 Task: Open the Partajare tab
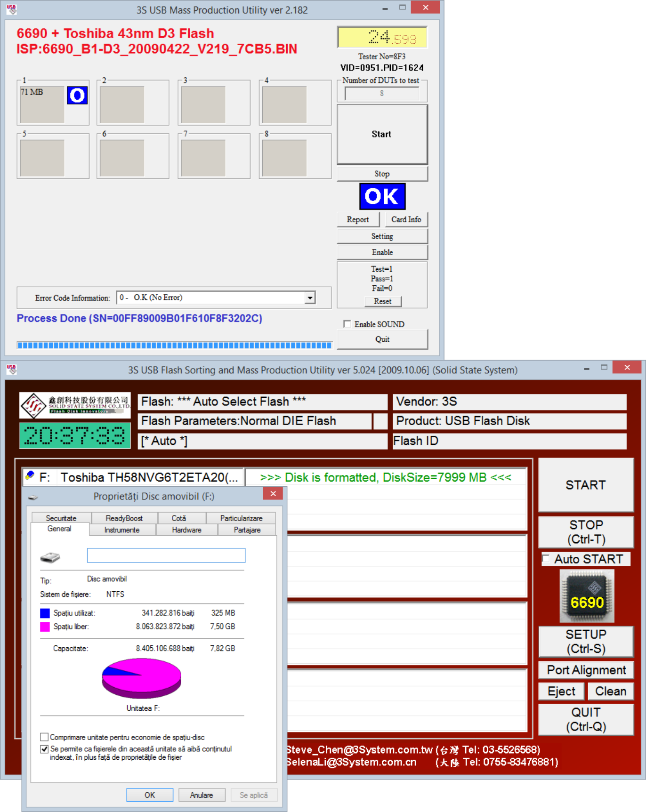coord(247,530)
